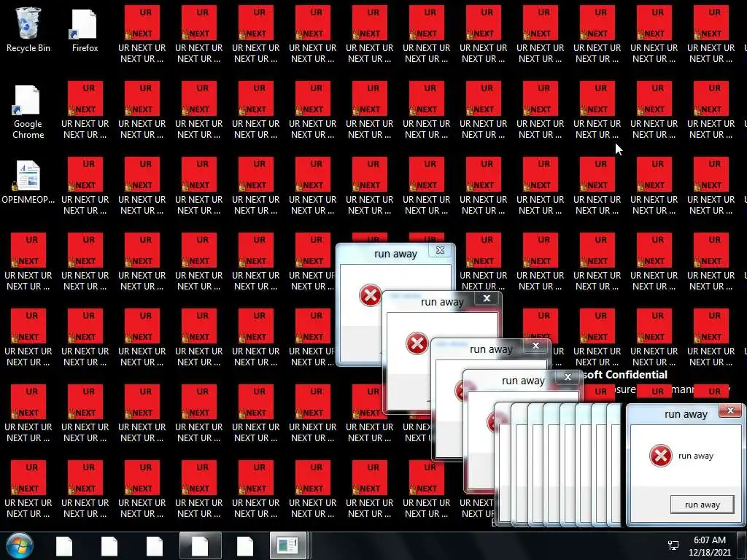Open the taskbar program with window-pane icon
747x560 pixels.
[288, 546]
